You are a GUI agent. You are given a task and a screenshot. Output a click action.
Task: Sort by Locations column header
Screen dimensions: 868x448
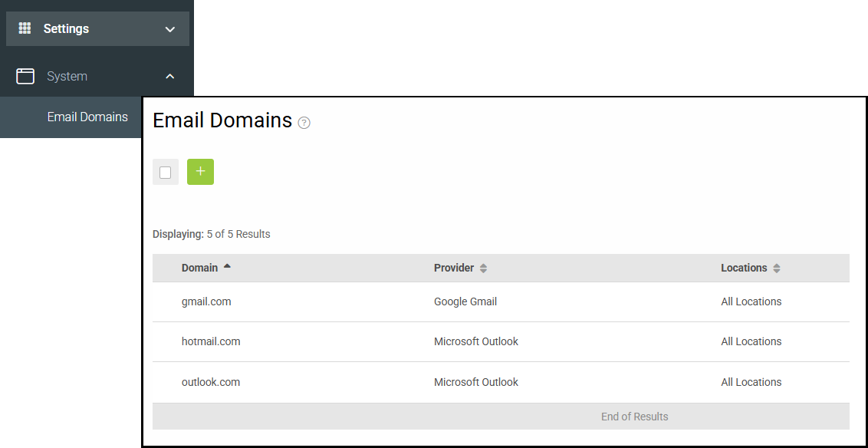744,268
